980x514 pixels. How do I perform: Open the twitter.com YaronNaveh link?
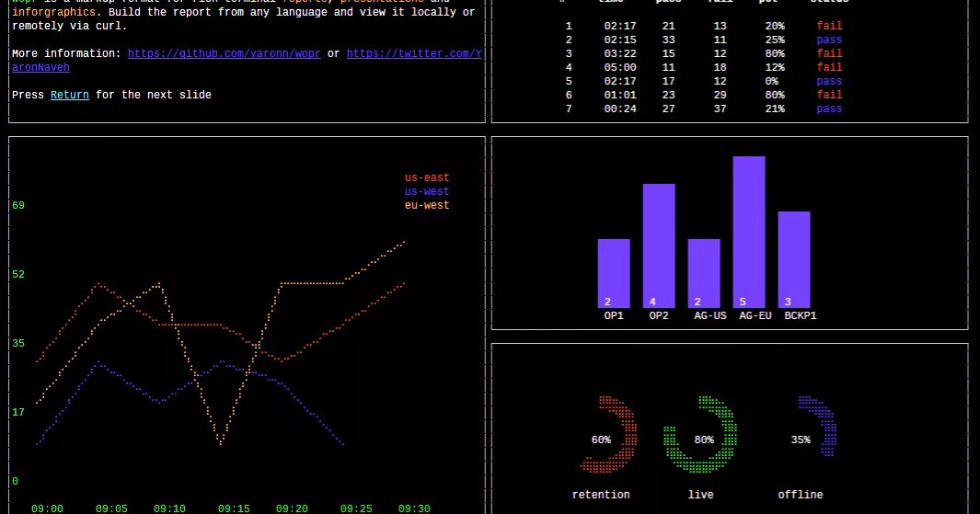pos(414,53)
